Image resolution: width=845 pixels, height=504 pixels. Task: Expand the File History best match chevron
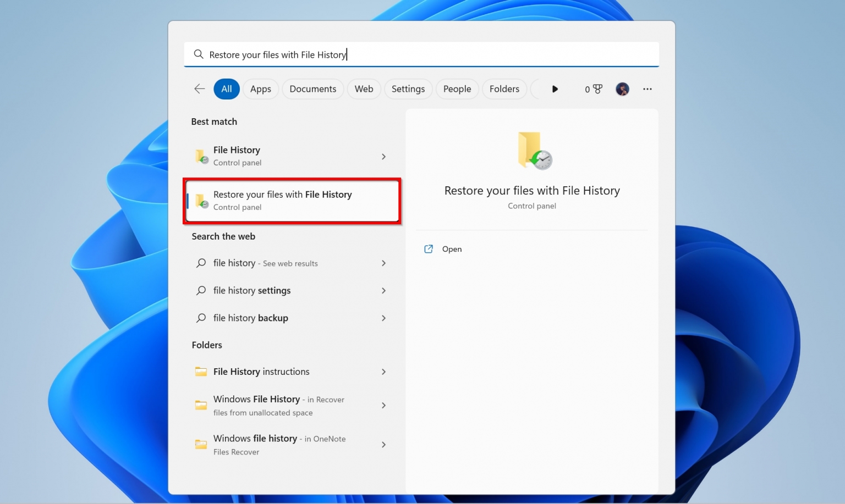pyautogui.click(x=383, y=156)
